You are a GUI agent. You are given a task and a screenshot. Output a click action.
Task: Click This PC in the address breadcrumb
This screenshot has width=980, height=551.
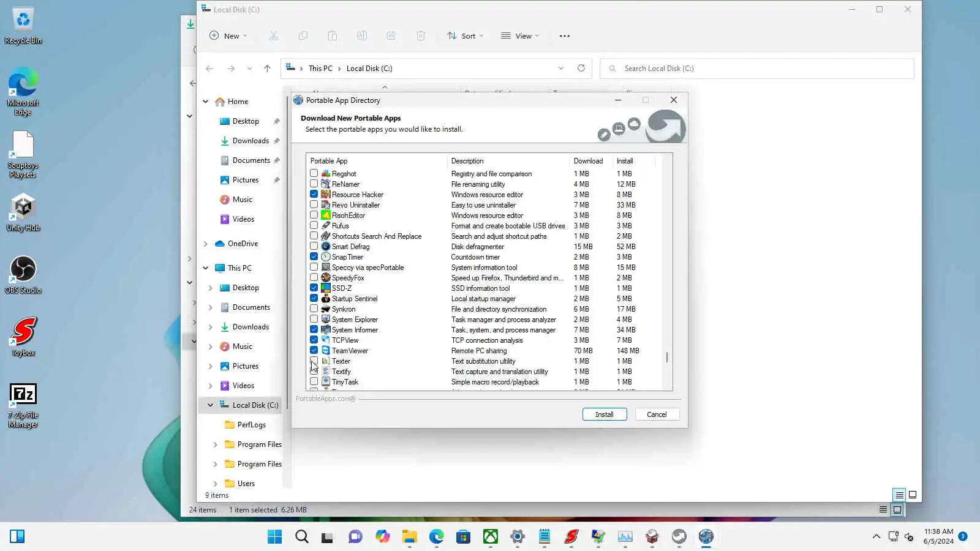320,69
